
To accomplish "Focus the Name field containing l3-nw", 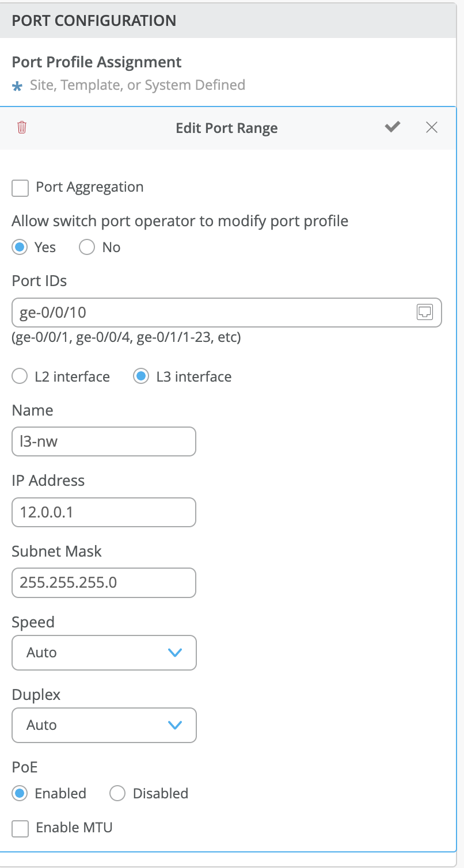I will [104, 441].
